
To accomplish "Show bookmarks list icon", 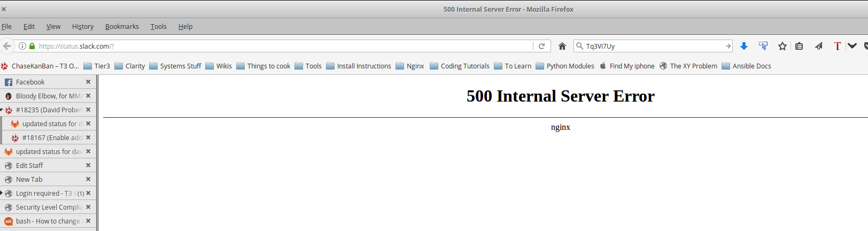I will coord(799,46).
